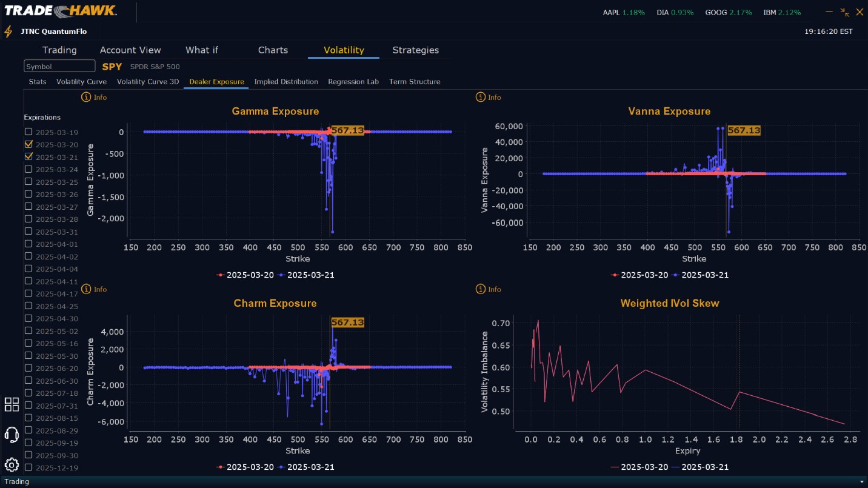Click the Info icon above Gamma Exposure chart
This screenshot has width=868, height=488.
click(86, 97)
